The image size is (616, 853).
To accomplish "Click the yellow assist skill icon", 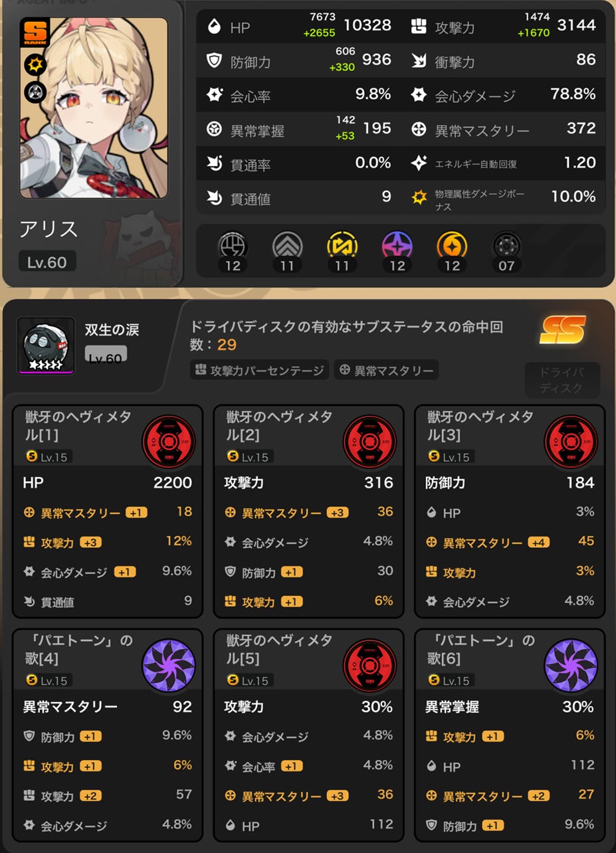I will [342, 246].
